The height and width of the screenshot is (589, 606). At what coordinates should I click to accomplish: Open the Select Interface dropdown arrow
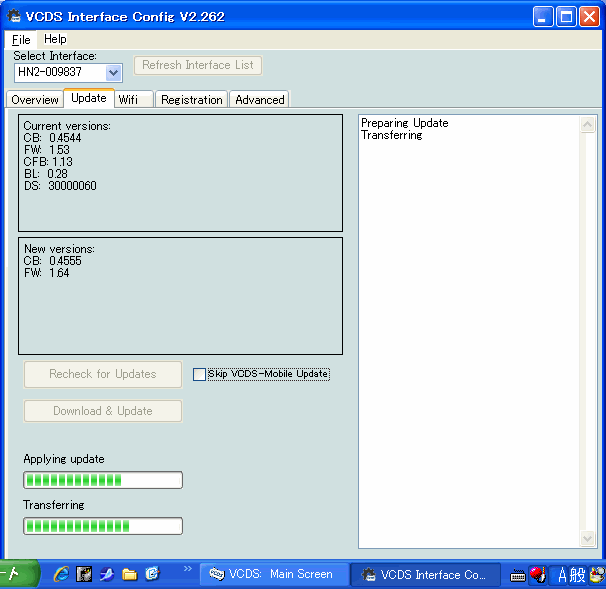[x=114, y=73]
